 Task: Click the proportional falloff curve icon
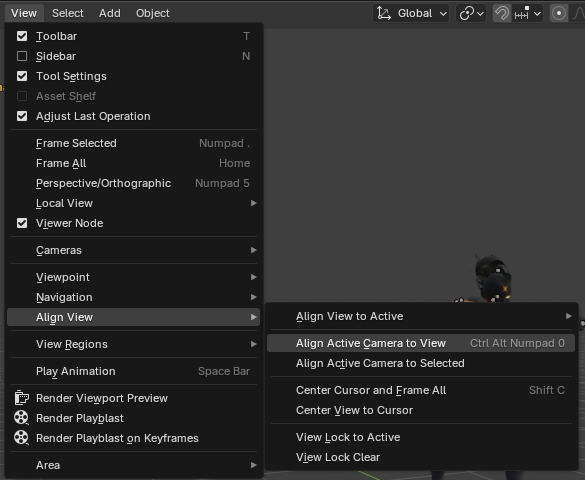578,13
